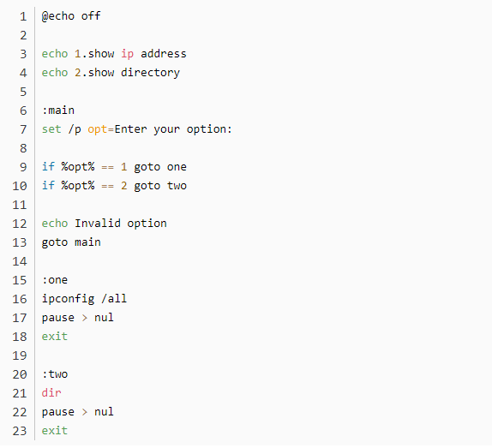Click line number 22 in the gutter
The height and width of the screenshot is (448, 492).
click(20, 412)
